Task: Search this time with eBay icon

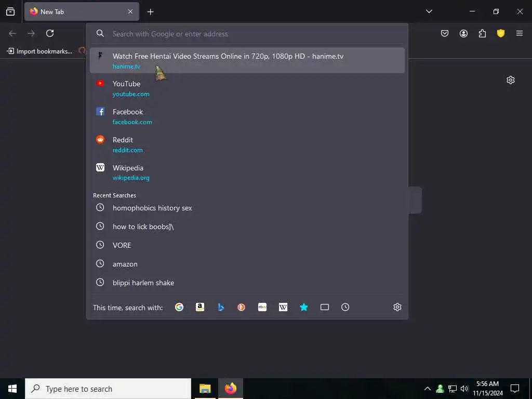Action: 262,307
